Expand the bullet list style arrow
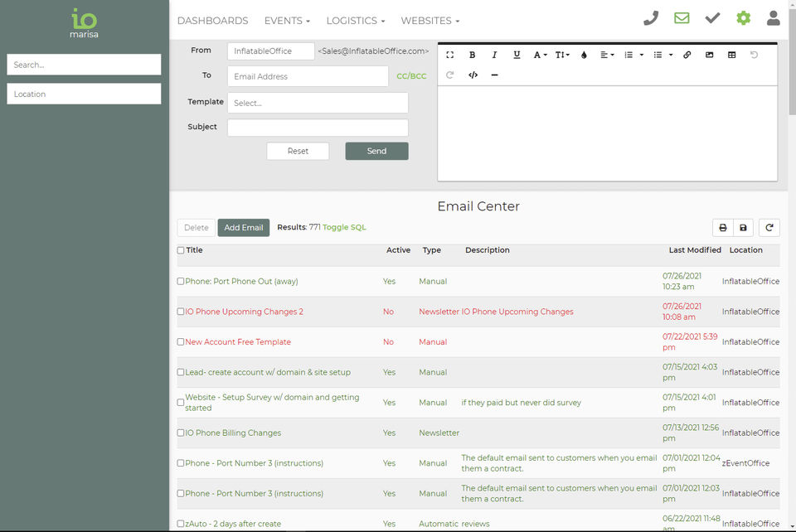Screen dimensions: 796x532 (671, 55)
